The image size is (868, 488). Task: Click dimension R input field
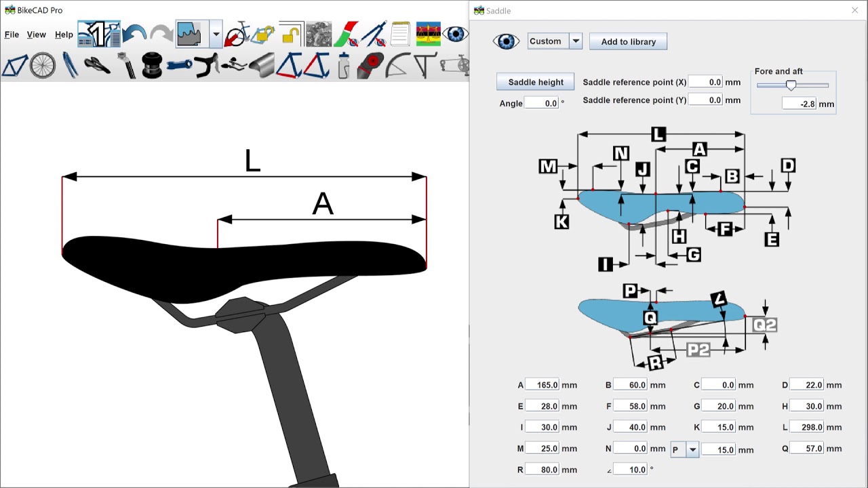pos(542,469)
